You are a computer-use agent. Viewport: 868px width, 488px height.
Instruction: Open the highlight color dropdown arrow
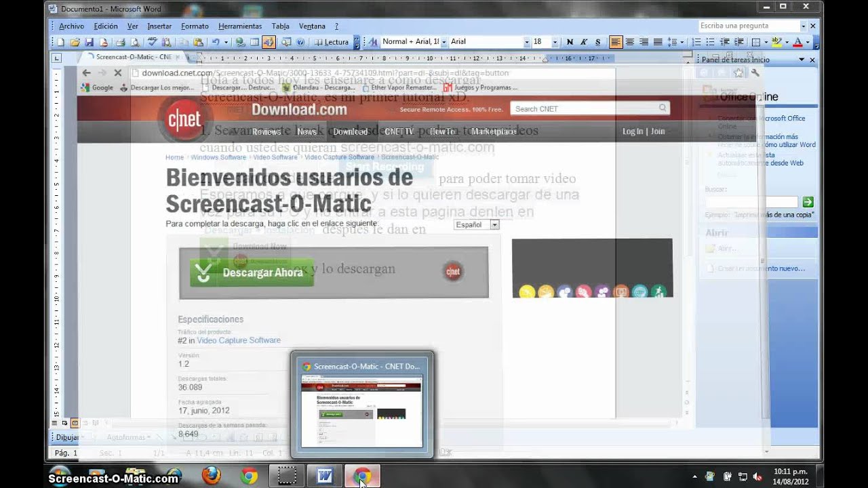pyautogui.click(x=787, y=42)
